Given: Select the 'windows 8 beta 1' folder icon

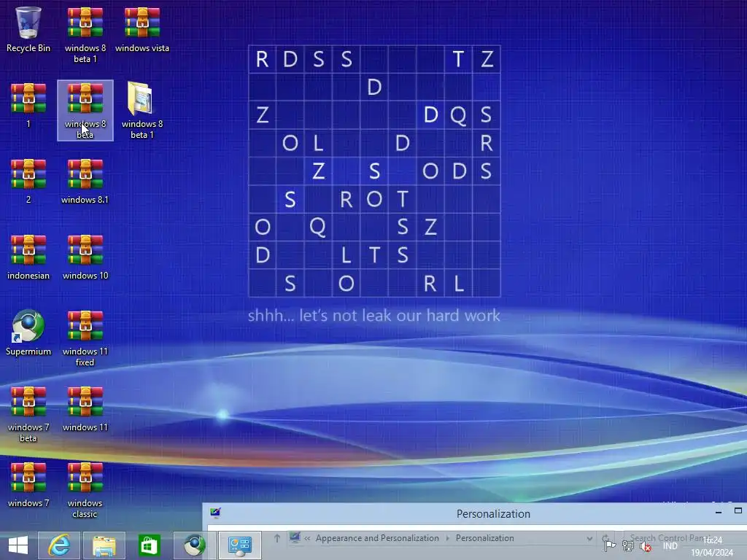Looking at the screenshot, I should (142, 111).
